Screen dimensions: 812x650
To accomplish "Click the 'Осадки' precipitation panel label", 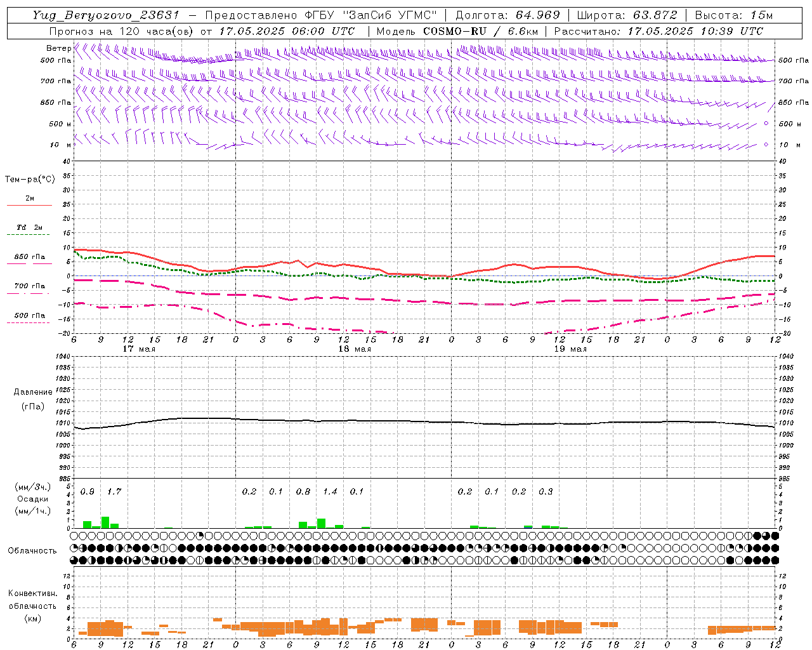I will 33,499.
